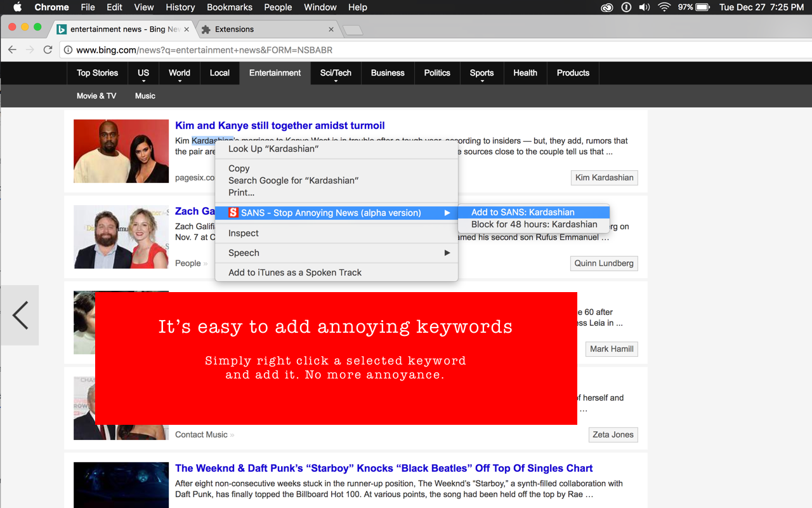812x508 pixels.
Task: Choose Copy in the context menu
Action: (336, 168)
